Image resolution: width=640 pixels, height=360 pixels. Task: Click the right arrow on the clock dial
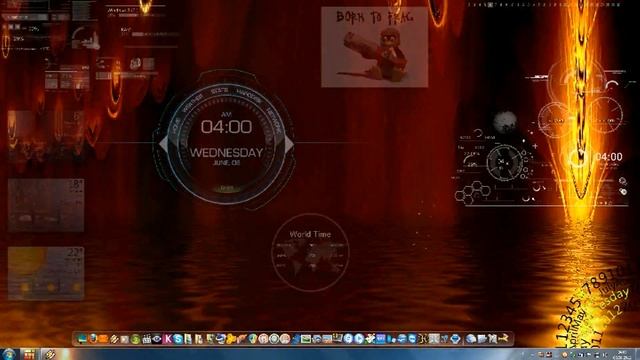coord(289,144)
